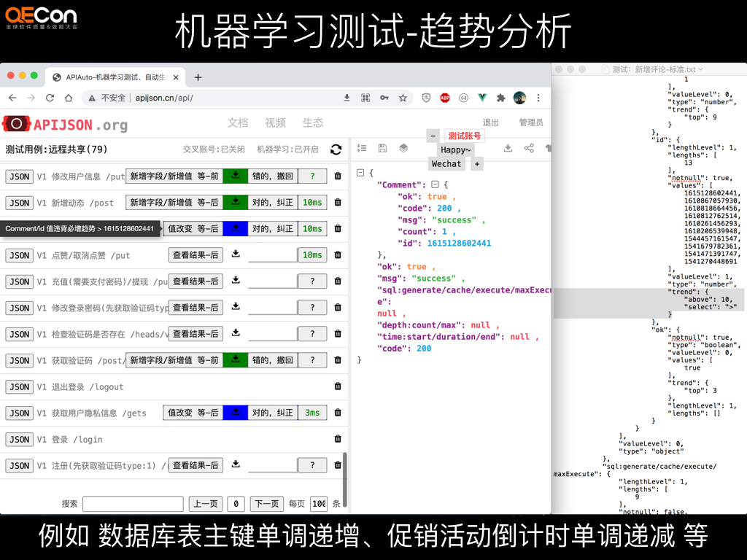Screen dimensions: 747x560
Task: Delete the 退出登录 /logout test case with trash icon
Action: click(x=337, y=386)
